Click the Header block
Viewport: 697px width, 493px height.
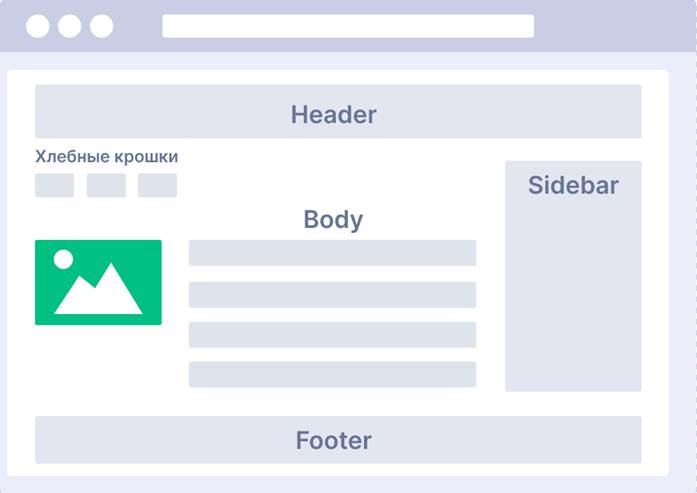coord(338,112)
